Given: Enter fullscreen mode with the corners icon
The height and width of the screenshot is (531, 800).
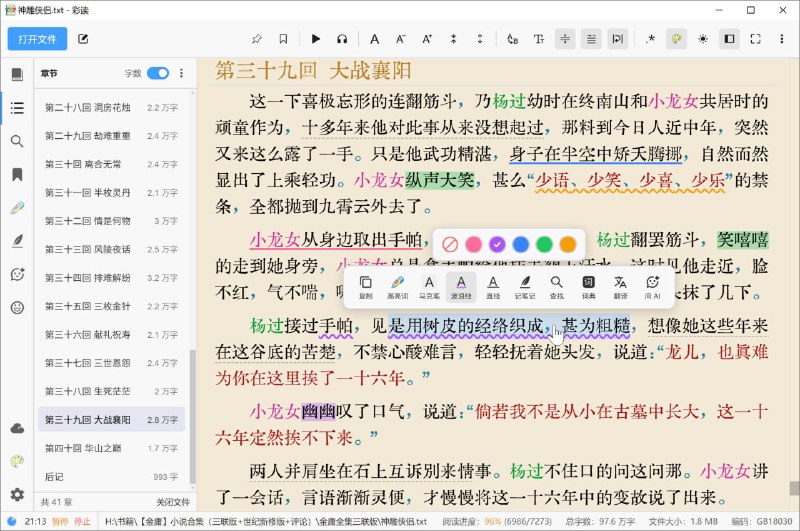Looking at the screenshot, I should point(756,39).
